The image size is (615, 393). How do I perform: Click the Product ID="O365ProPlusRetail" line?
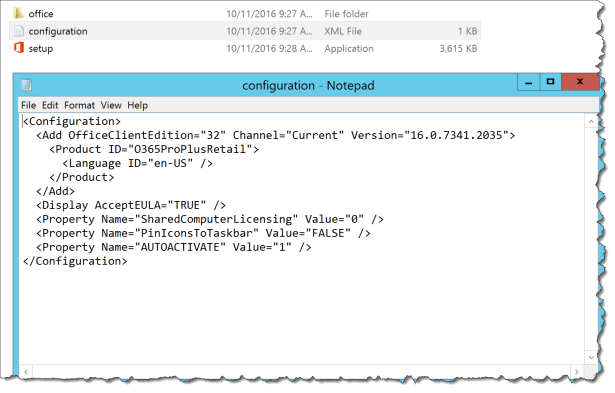(154, 149)
